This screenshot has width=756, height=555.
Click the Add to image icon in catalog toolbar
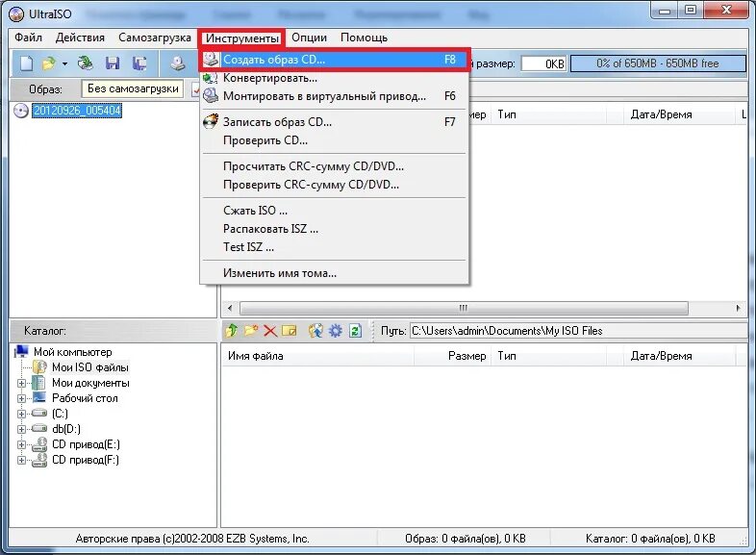point(315,331)
